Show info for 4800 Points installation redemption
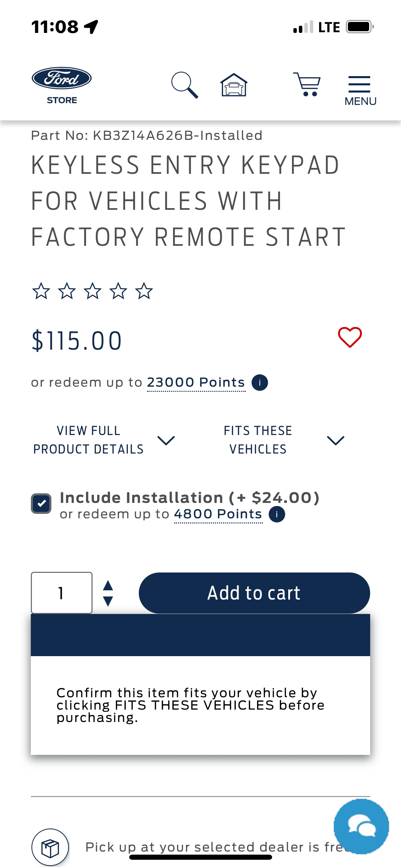The image size is (401, 868). (x=277, y=514)
